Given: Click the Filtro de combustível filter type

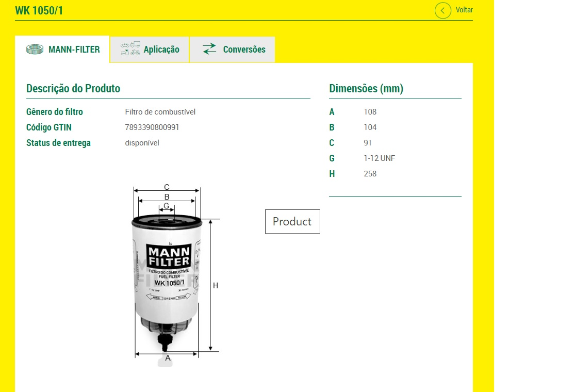Looking at the screenshot, I should coord(160,112).
